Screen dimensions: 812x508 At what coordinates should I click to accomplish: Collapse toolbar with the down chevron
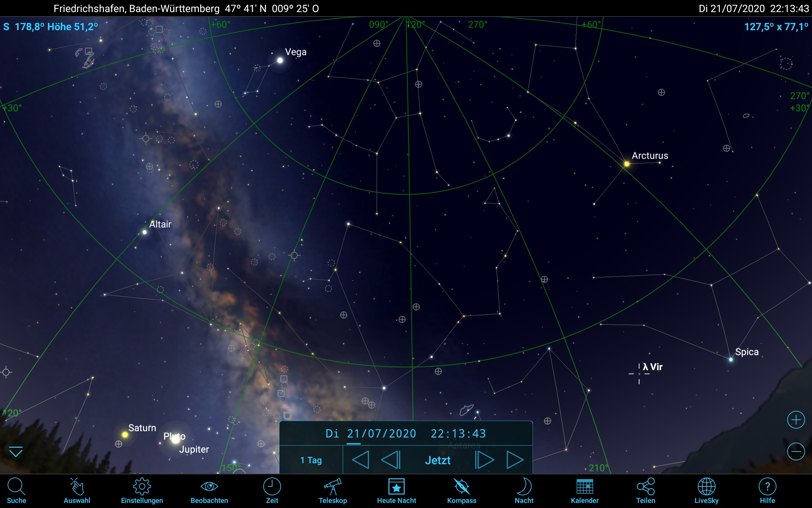point(16,451)
